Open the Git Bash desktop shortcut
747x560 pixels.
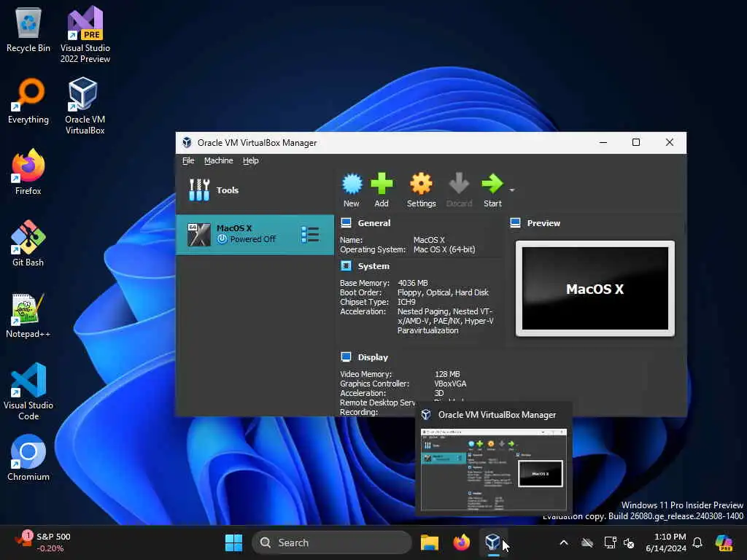coord(28,244)
